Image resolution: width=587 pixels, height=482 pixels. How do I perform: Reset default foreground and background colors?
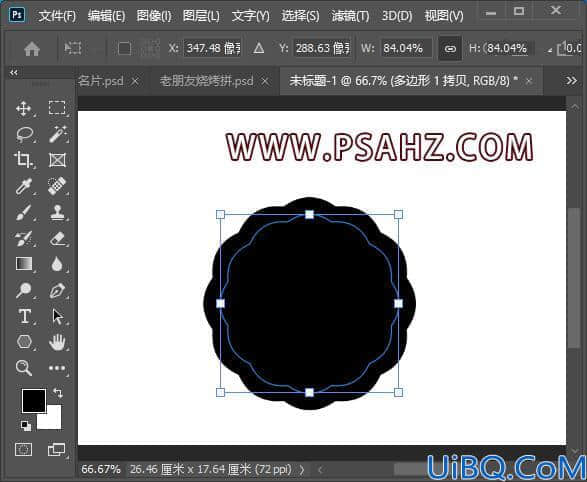(x=25, y=425)
